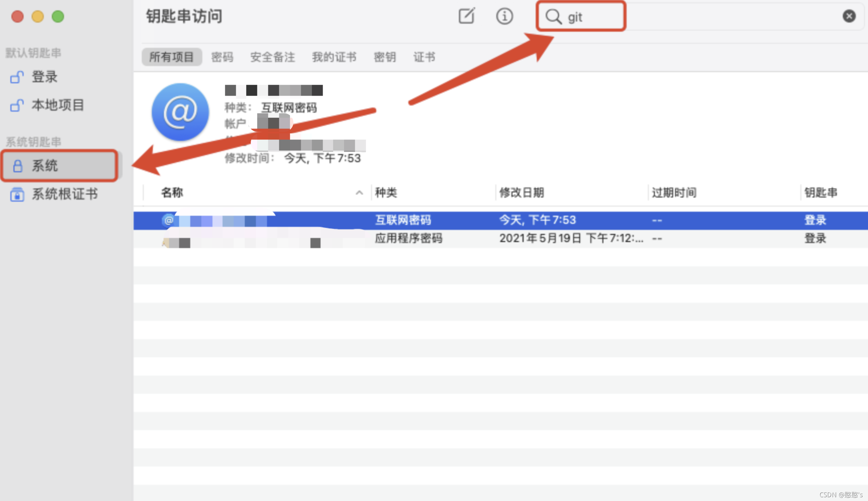The height and width of the screenshot is (501, 868).
Task: Click the green zoom window button
Action: pyautogui.click(x=58, y=16)
